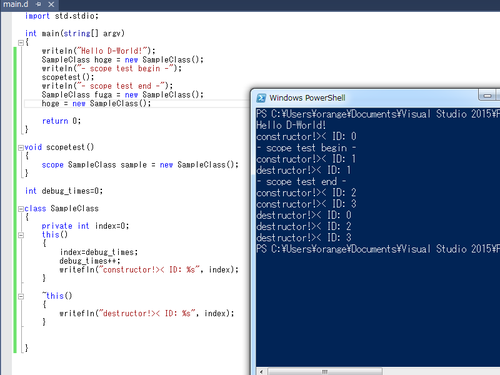This screenshot has width=500, height=375.
Task: Click 'int main(string[] argv)' line
Action: click(75, 34)
